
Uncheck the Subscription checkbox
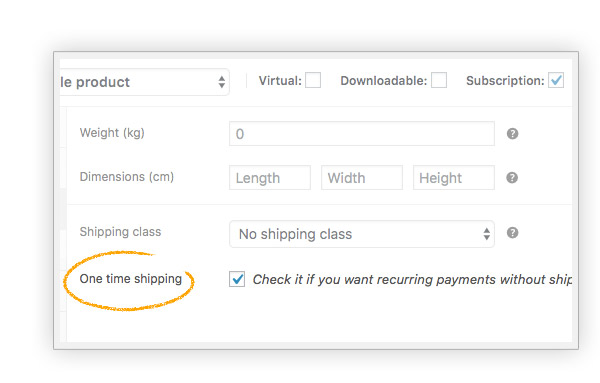pyautogui.click(x=556, y=80)
